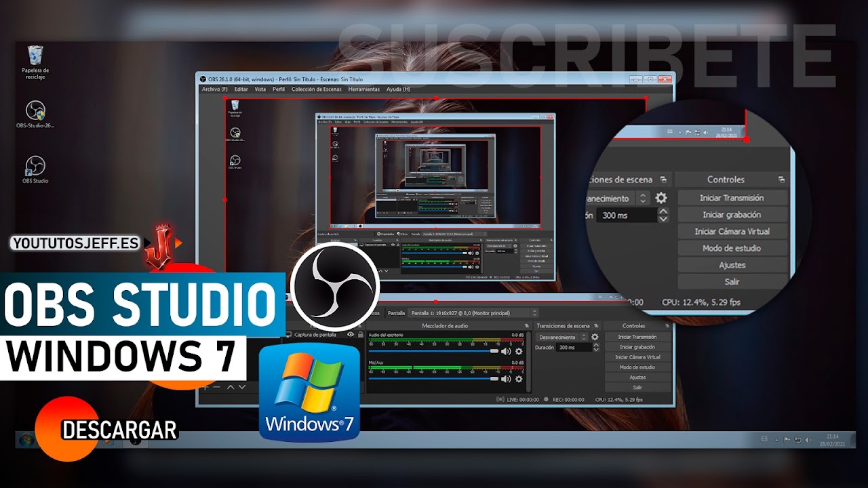Screen dimensions: 868x488
Task: Float the Controles dock in main window
Action: click(668, 326)
